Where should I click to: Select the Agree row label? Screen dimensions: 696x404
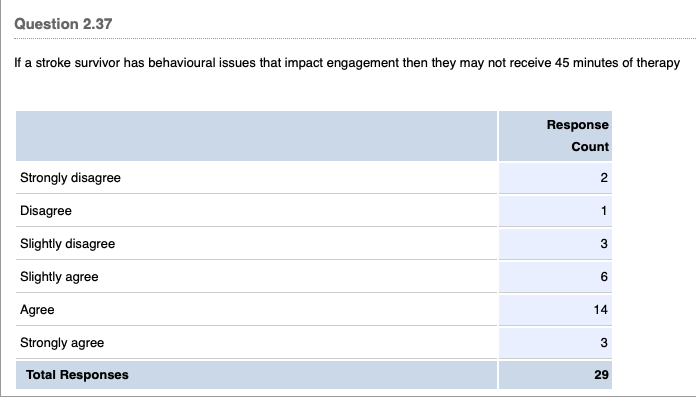click(x=37, y=310)
